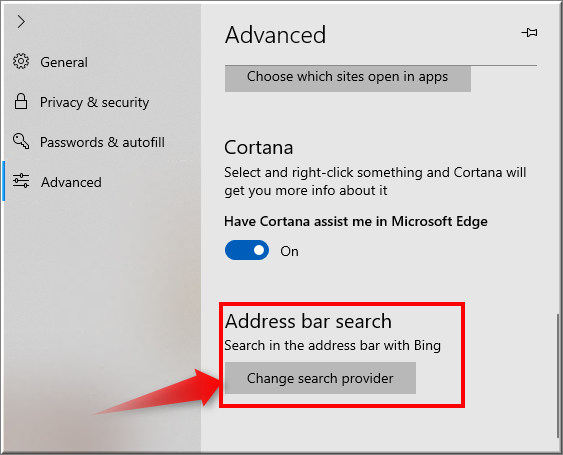This screenshot has width=563, height=455.
Task: Open Privacy & security settings
Action: click(94, 102)
